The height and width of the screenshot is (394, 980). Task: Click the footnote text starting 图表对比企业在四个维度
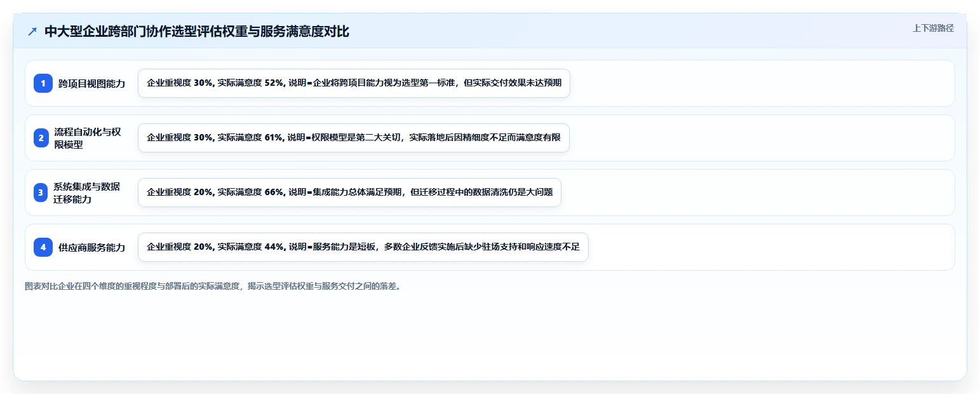[212, 286]
